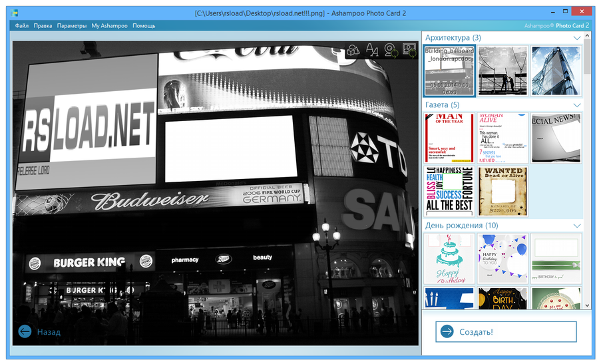Go back with the Назад link
The width and height of the screenshot is (599, 364).
(x=49, y=332)
